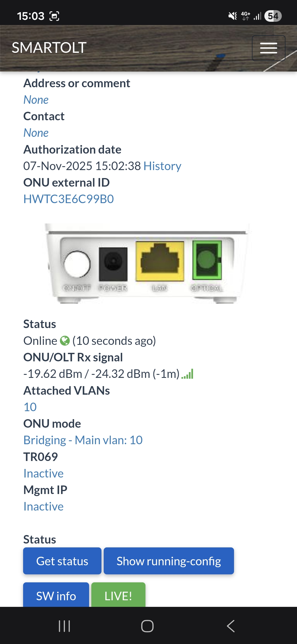
Task: Tap the muted sound icon in status bar
Action: point(232,16)
